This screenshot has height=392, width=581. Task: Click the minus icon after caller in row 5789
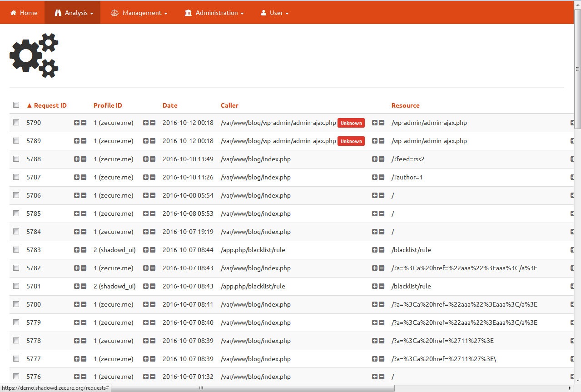[382, 141]
